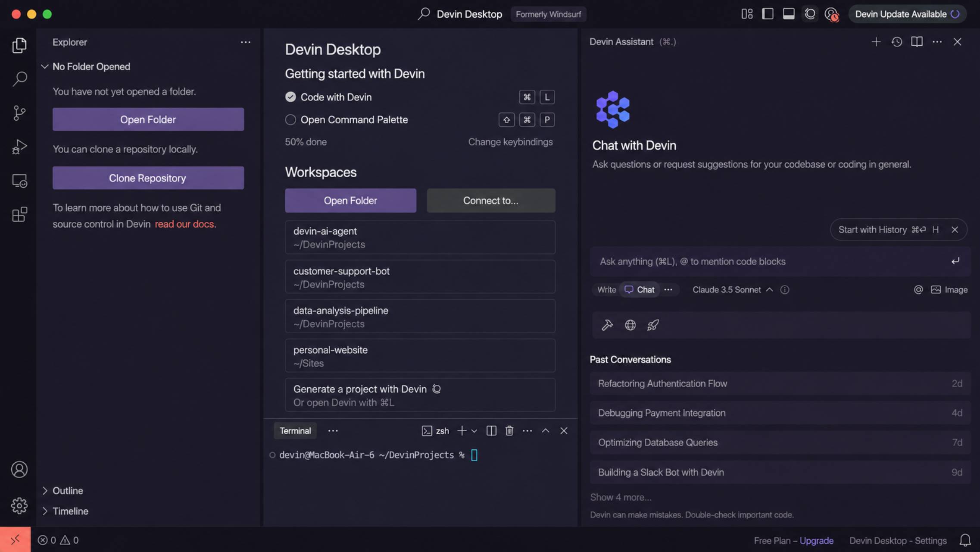
Task: Open Devin Assistant more actions menu
Action: (937, 42)
